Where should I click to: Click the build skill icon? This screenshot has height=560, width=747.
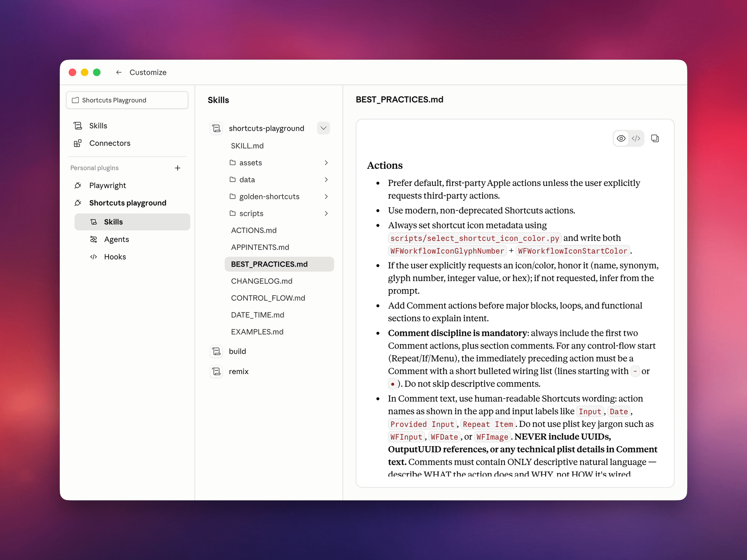tap(216, 351)
